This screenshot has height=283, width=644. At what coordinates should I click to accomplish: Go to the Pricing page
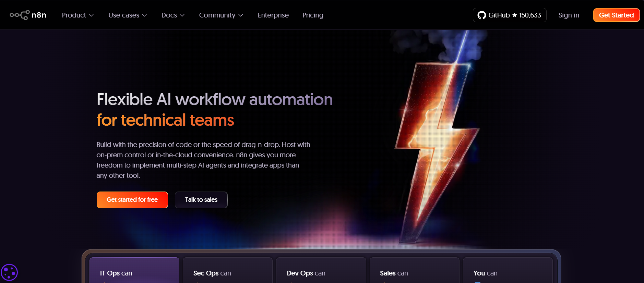[x=313, y=15]
